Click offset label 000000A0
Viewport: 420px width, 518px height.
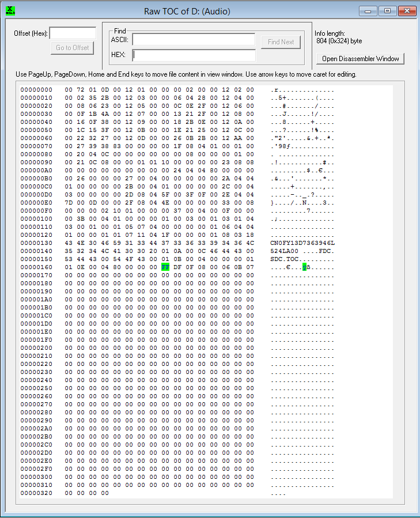(36, 170)
